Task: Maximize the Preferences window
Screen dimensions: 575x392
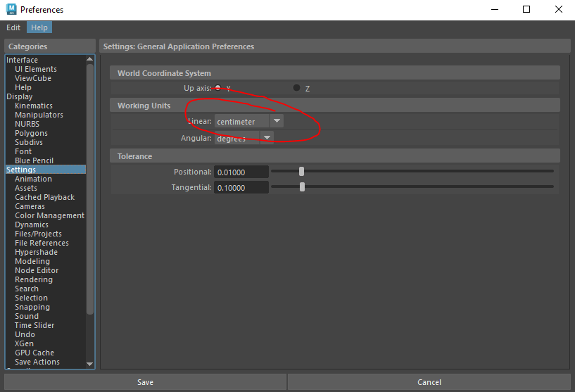Action: click(526, 10)
